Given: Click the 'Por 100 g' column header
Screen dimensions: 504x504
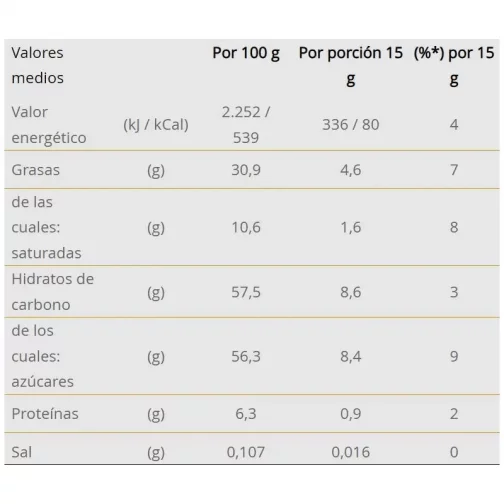Looking at the screenshot, I should pyautogui.click(x=246, y=53).
